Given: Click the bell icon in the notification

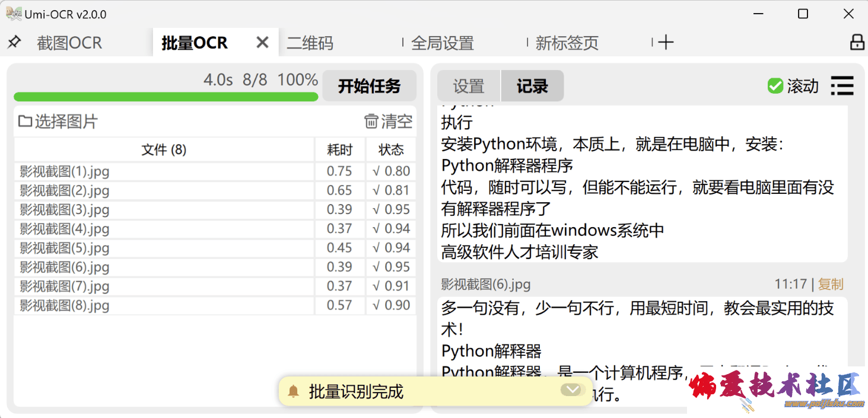Looking at the screenshot, I should 293,391.
